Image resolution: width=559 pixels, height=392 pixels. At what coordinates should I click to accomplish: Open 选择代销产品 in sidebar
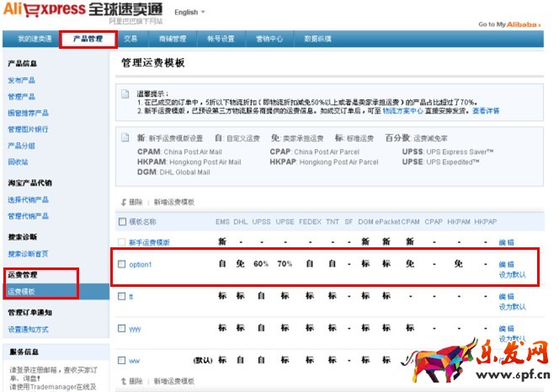click(x=28, y=199)
